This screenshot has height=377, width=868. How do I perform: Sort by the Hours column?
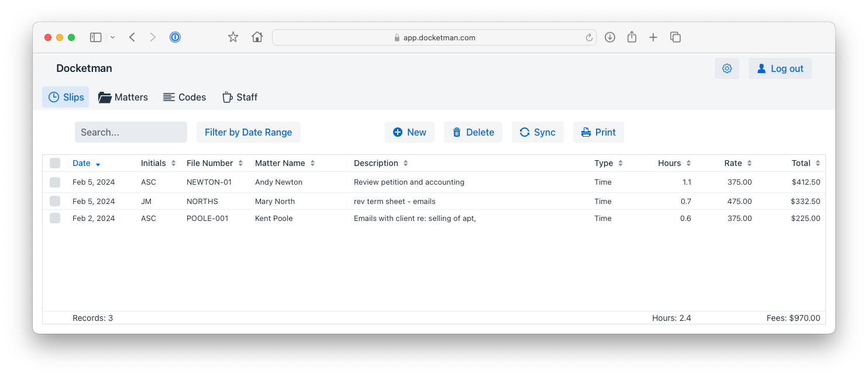point(674,163)
